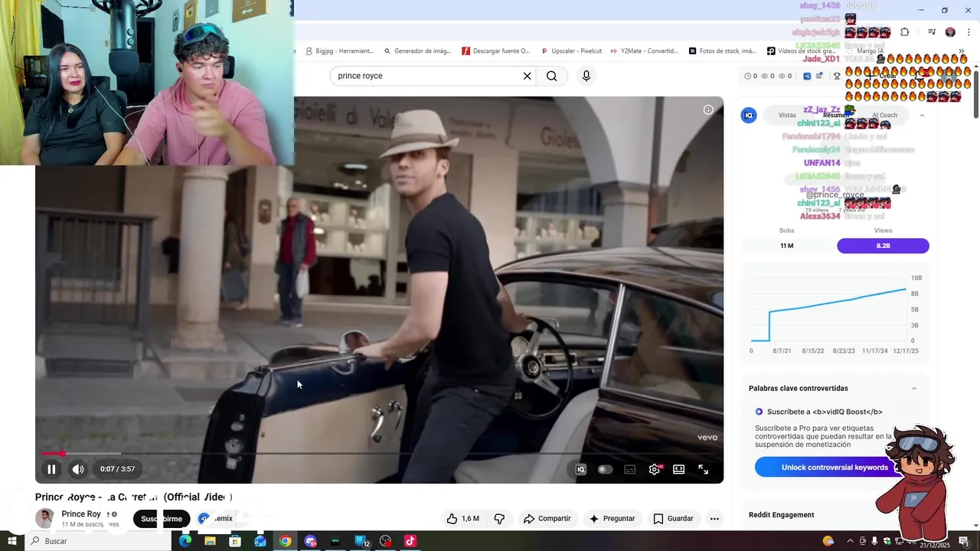Open Microsoft Store from taskbar
The width and height of the screenshot is (980, 551).
tap(235, 541)
